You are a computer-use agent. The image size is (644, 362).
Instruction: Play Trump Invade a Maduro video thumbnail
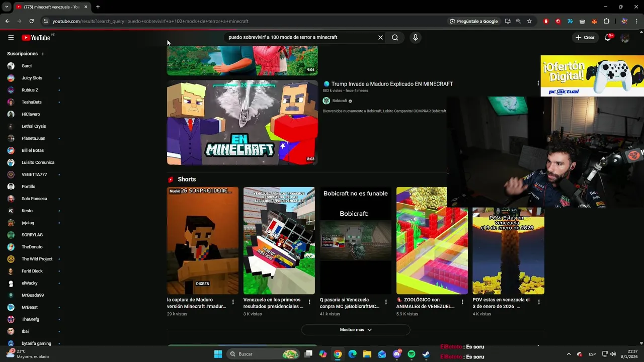[243, 123]
